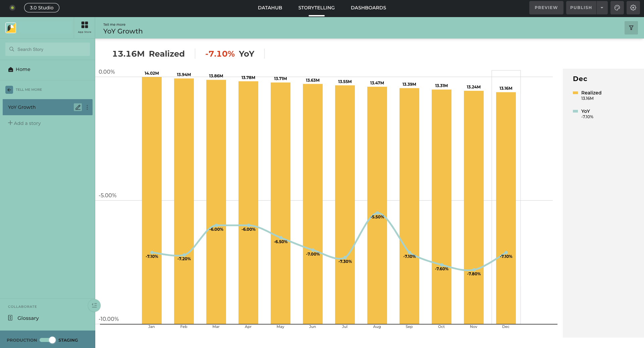Open the 3.0 Studio version selector
Screen dimensions: 644x348
coord(42,8)
